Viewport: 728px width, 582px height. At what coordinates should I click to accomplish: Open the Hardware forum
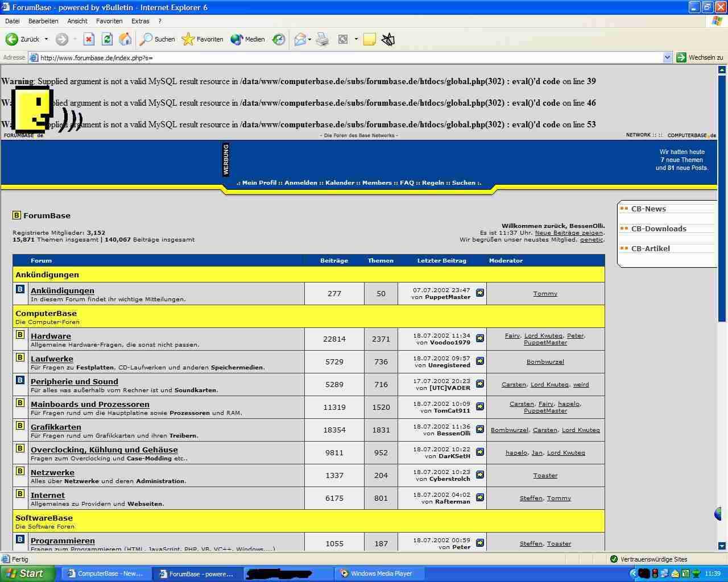click(x=51, y=336)
